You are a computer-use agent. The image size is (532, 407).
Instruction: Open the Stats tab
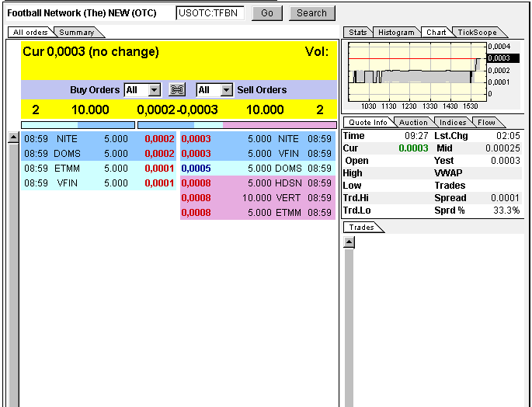point(357,33)
